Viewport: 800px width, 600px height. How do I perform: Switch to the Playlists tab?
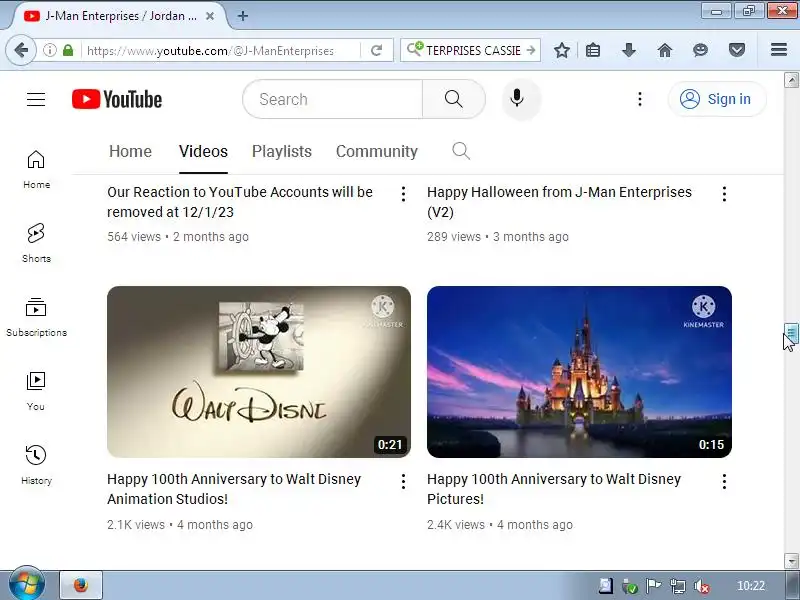pyautogui.click(x=282, y=151)
